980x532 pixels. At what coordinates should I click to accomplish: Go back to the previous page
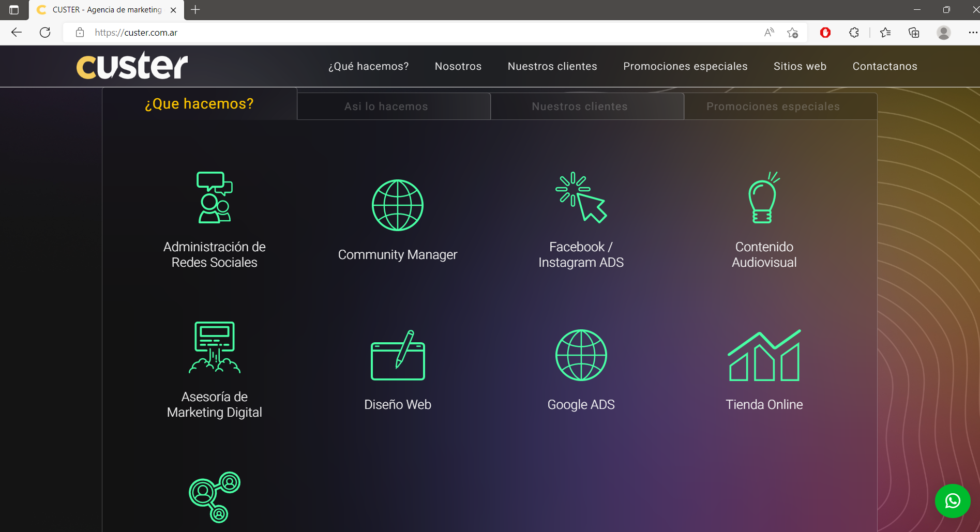[x=17, y=33]
